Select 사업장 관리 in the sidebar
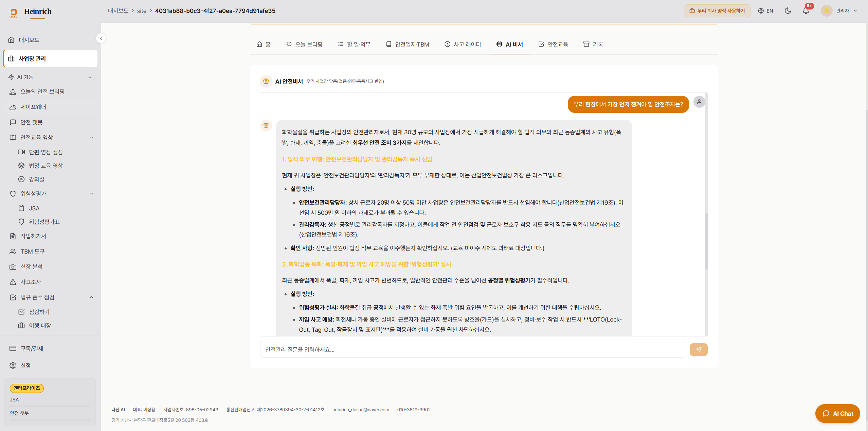The image size is (868, 431). (50, 58)
